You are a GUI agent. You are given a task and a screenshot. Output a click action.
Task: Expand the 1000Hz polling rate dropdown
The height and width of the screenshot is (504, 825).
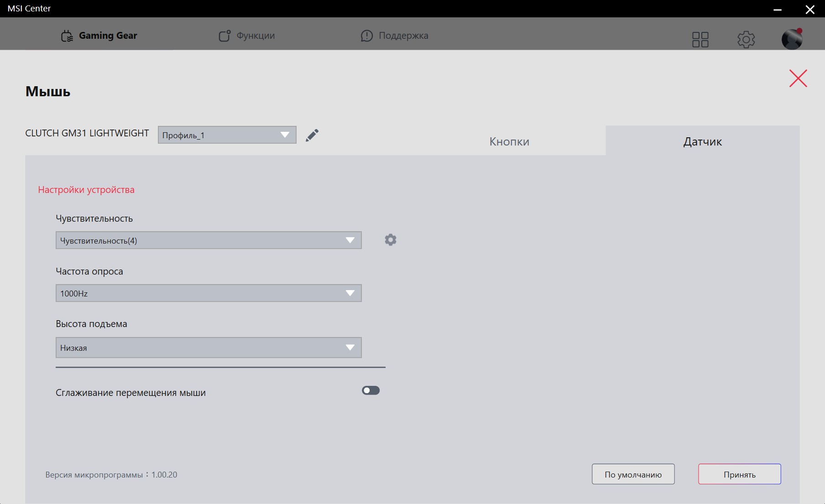click(x=209, y=293)
